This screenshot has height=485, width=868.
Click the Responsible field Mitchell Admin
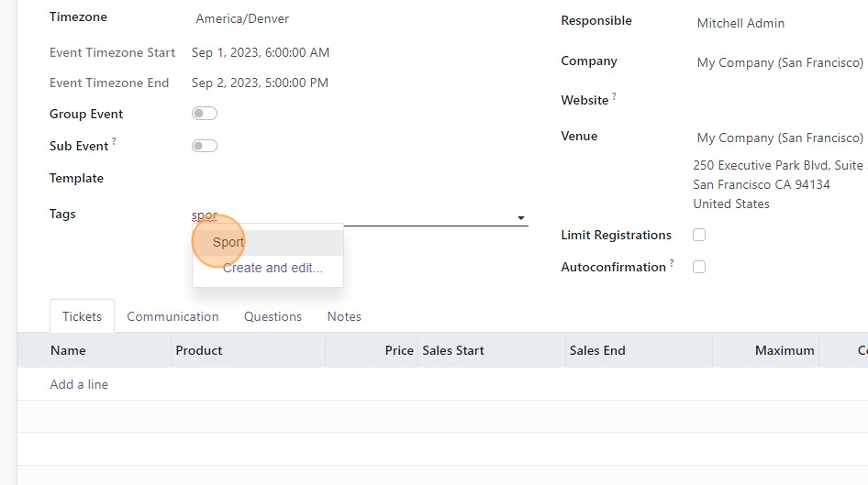coord(740,23)
